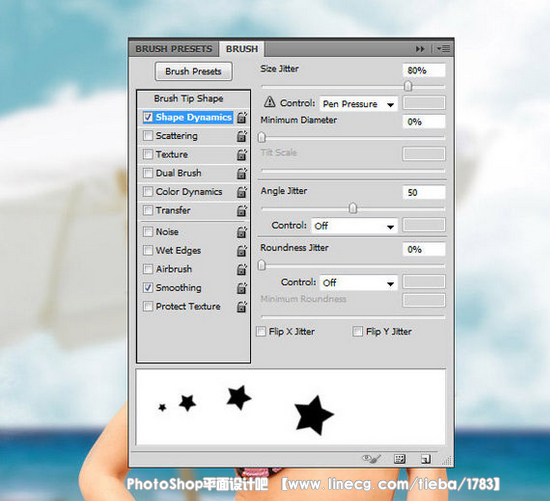
Task: Enable the Texture checkbox
Action: click(x=148, y=154)
